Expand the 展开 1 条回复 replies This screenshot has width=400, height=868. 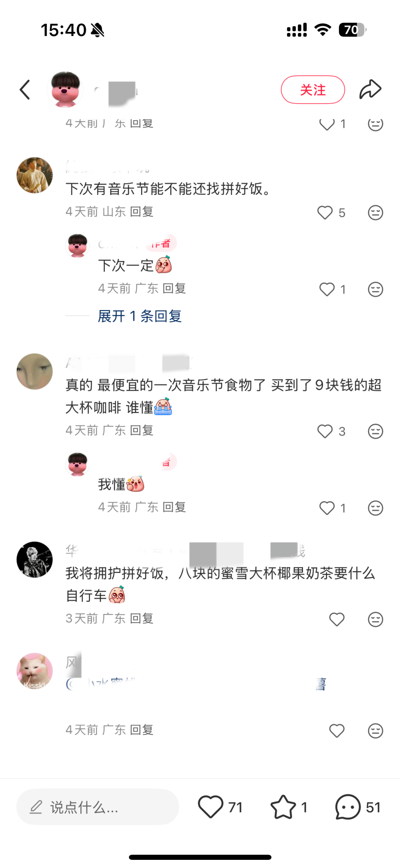pos(140,316)
